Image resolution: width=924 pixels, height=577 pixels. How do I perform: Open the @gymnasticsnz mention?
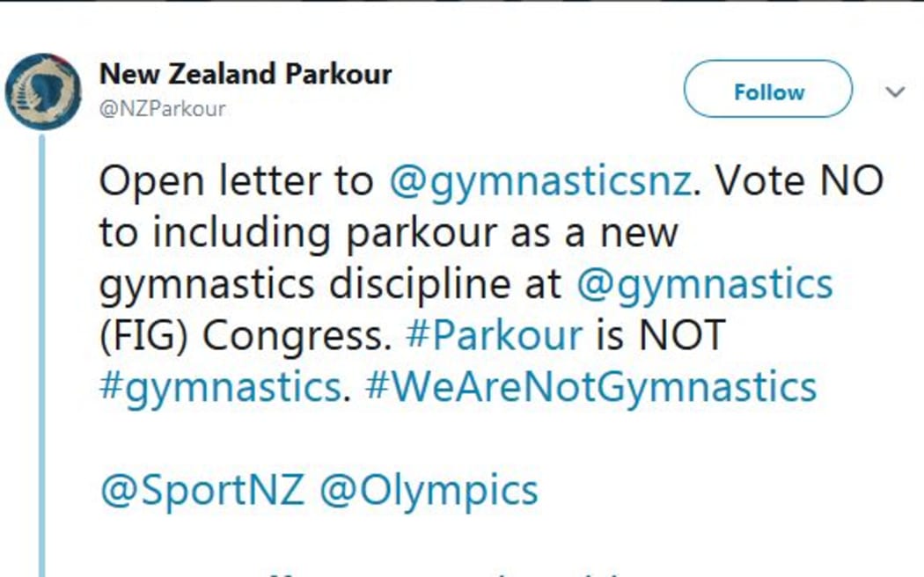[539, 182]
